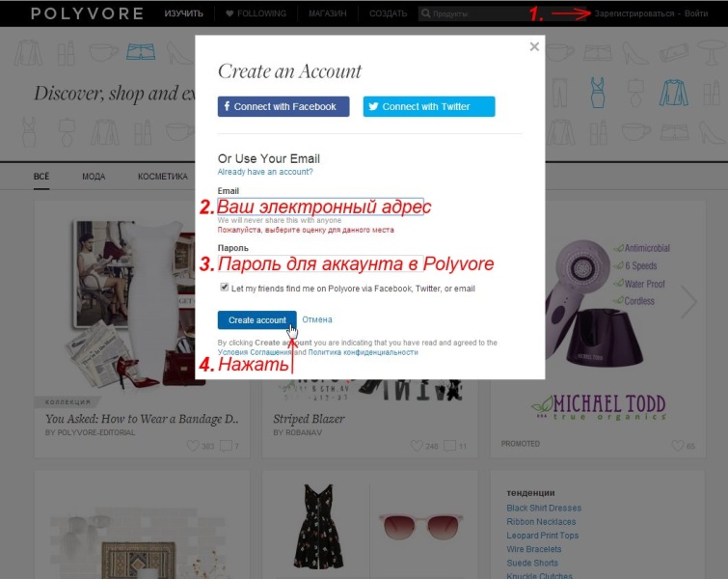Click Зарегистрироваться link in header

coord(634,14)
